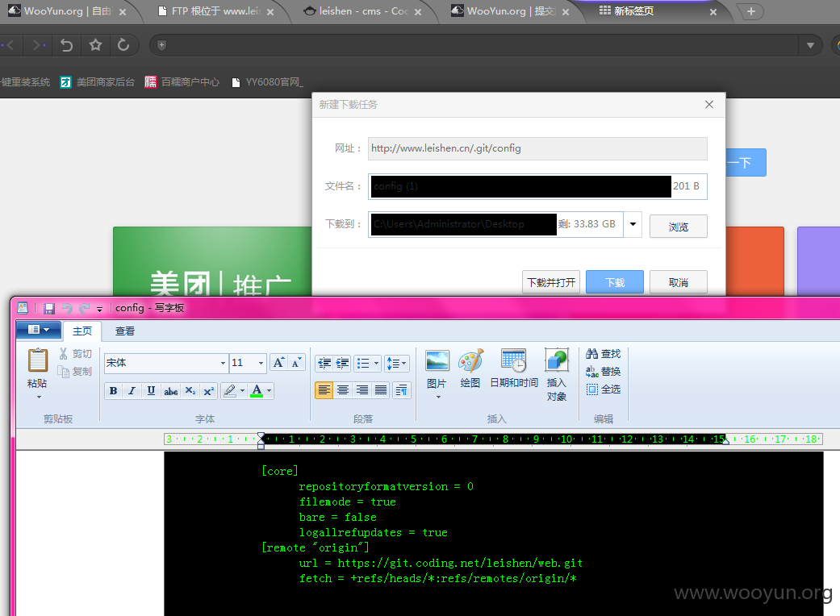Click the 取消 cancel button
Screen dimensions: 840x616
[679, 282]
